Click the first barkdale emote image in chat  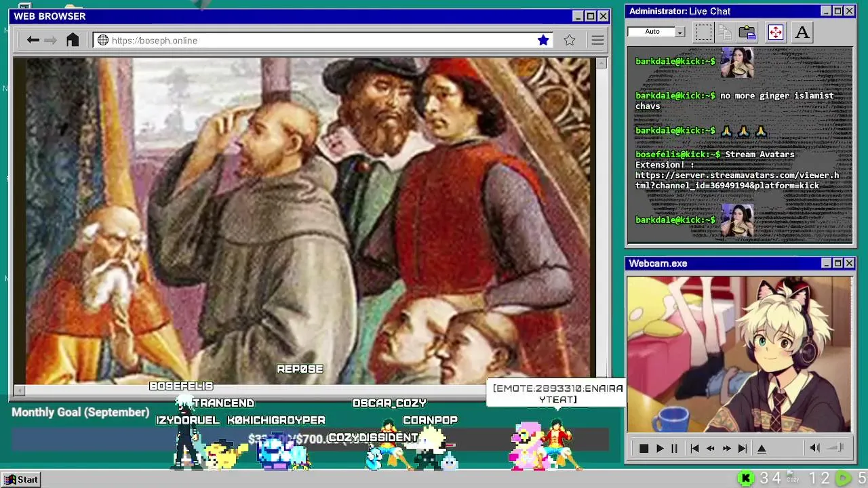pos(737,62)
